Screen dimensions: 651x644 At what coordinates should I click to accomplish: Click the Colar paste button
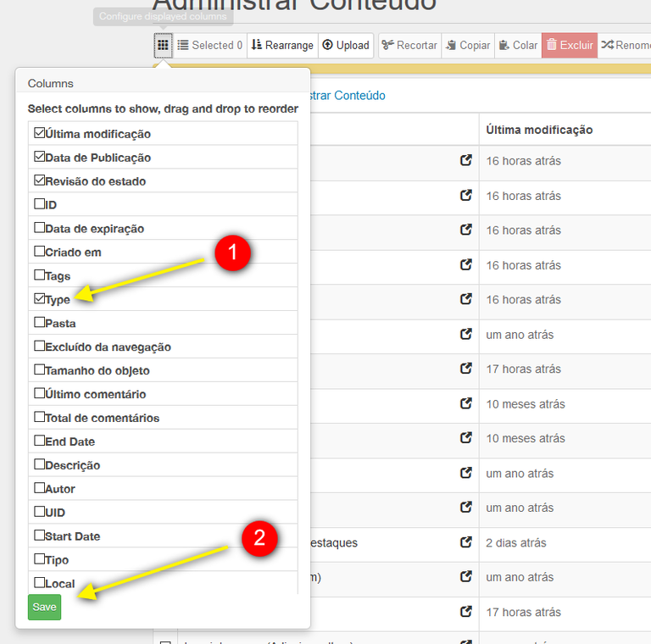tap(517, 45)
